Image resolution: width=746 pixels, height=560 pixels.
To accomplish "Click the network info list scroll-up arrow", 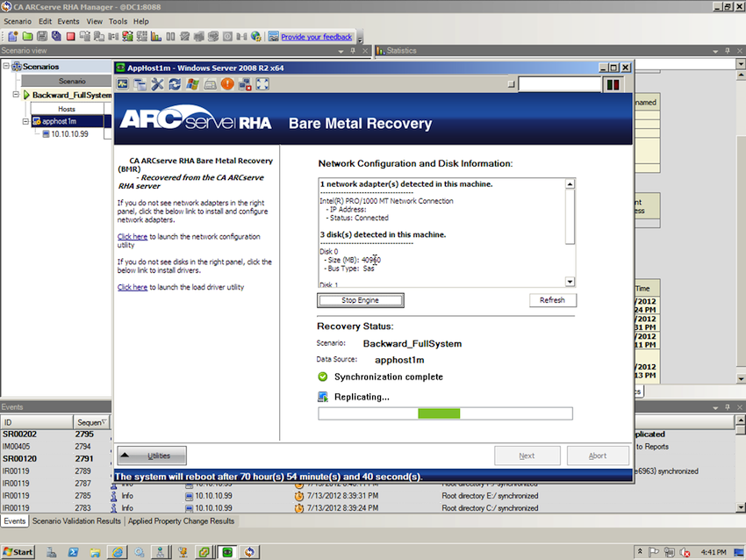I will [x=570, y=183].
